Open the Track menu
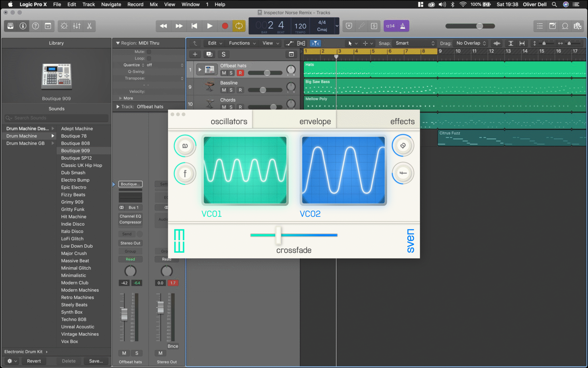Viewport: 588px width, 368px height. 89,4
